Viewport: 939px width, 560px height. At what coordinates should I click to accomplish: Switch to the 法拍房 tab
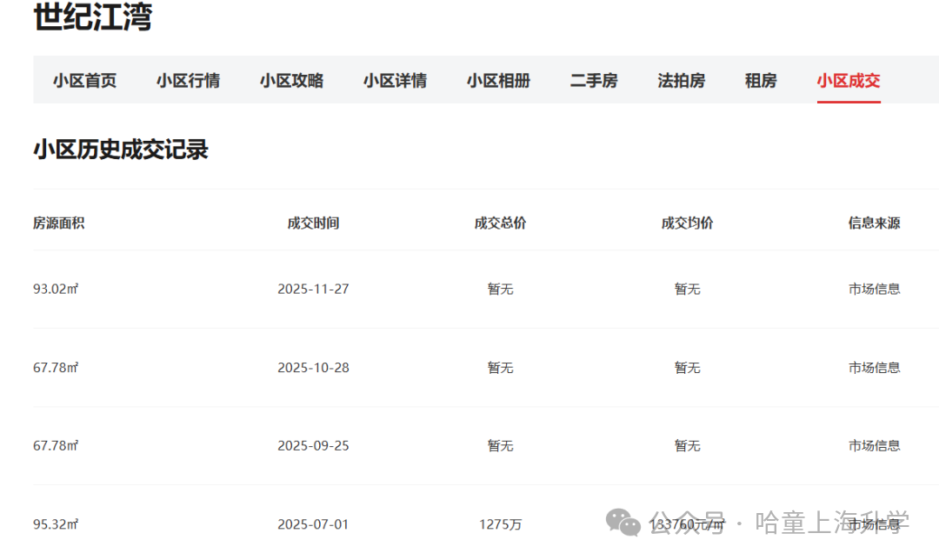(681, 81)
